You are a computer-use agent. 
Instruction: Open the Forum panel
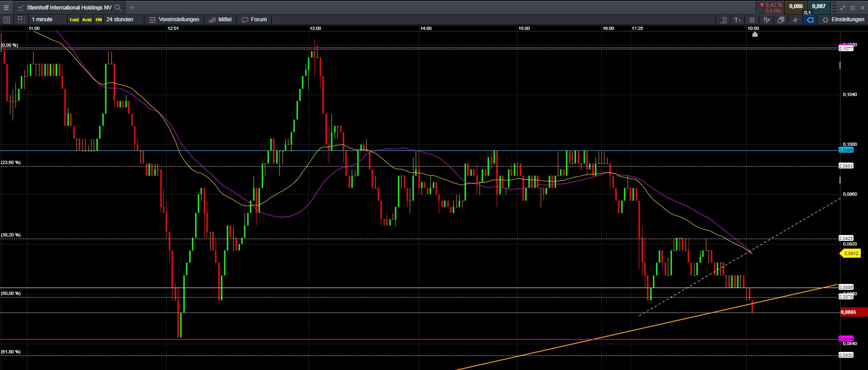(x=254, y=19)
